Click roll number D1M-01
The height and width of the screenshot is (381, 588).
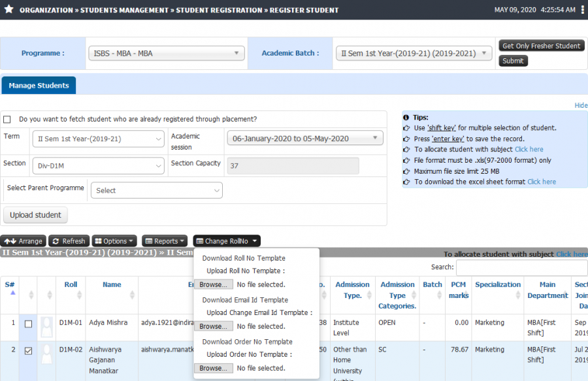(71, 322)
